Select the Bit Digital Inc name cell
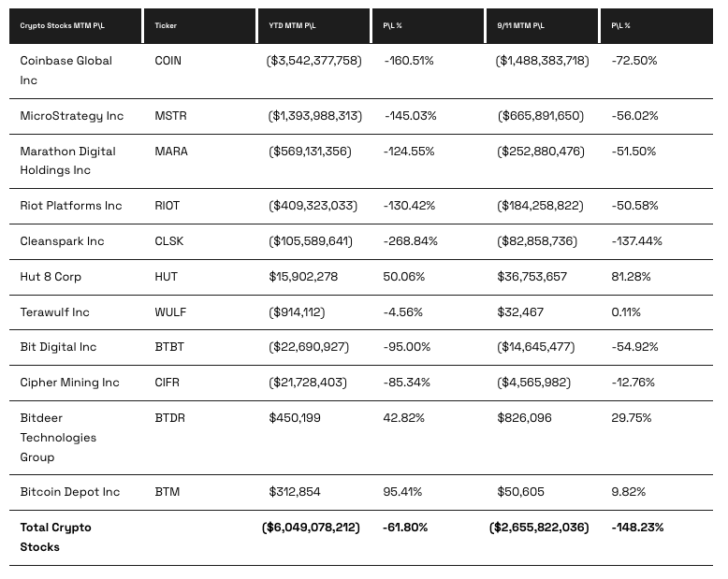 click(58, 347)
